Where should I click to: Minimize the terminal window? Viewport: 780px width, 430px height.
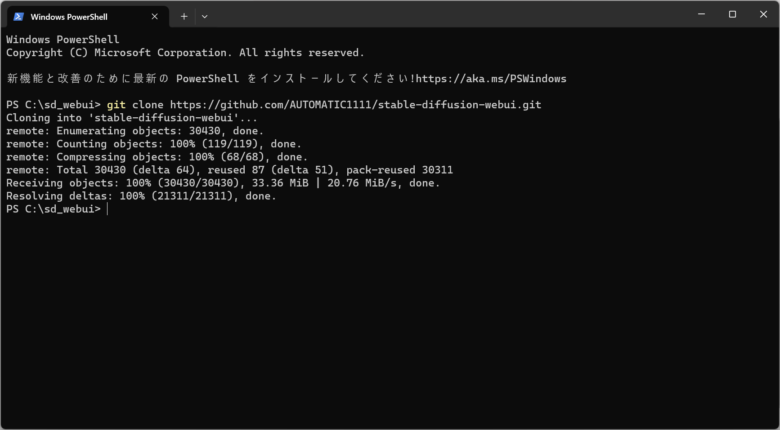701,14
